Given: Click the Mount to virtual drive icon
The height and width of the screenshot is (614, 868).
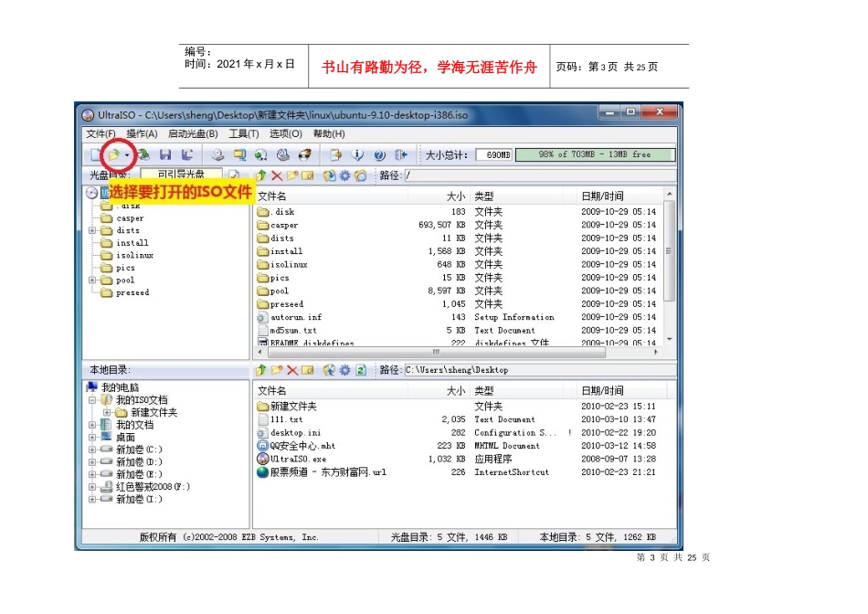Looking at the screenshot, I should (283, 155).
